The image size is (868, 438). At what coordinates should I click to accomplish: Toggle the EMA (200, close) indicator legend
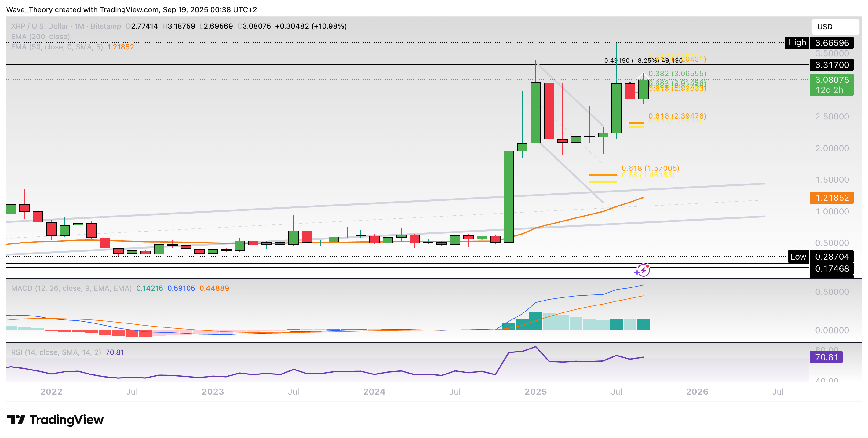click(40, 36)
